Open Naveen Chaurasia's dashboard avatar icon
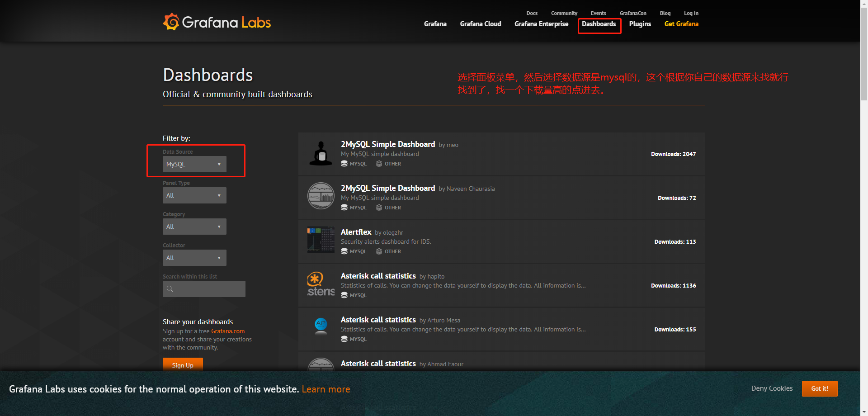 [321, 196]
